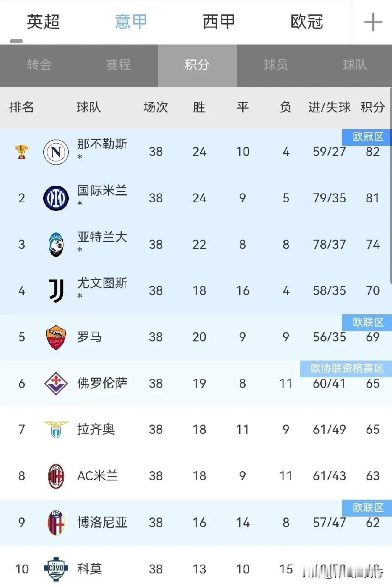The height and width of the screenshot is (587, 392).
Task: Click the 博洛尼亚 team name
Action: (102, 522)
